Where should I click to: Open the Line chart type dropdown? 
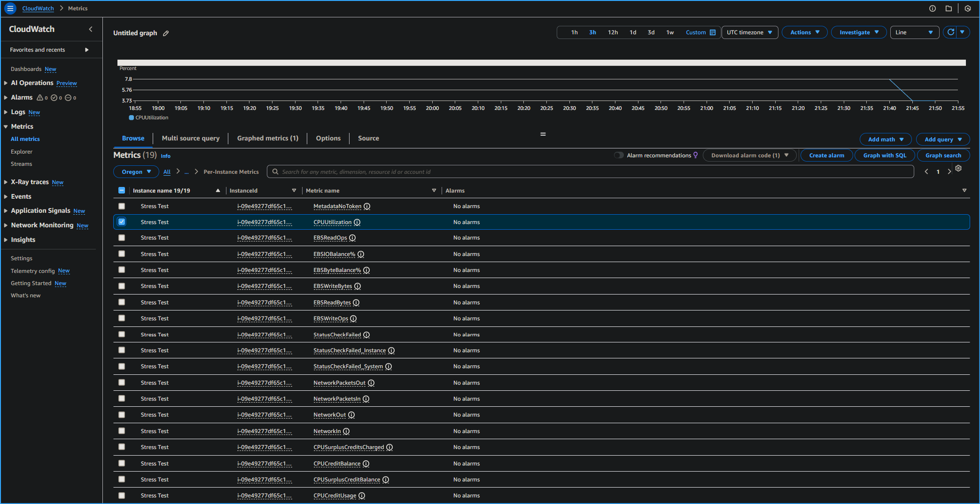click(914, 32)
